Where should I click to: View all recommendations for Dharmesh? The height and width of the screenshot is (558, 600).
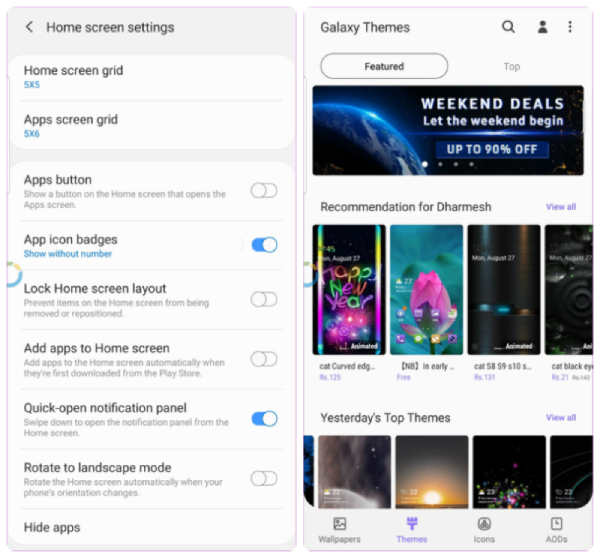click(x=561, y=207)
